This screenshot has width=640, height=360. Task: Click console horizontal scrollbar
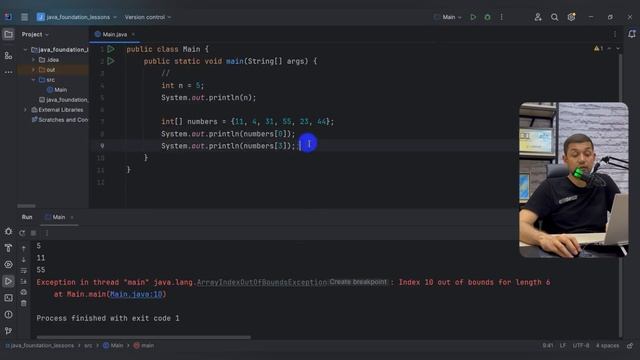144,338
